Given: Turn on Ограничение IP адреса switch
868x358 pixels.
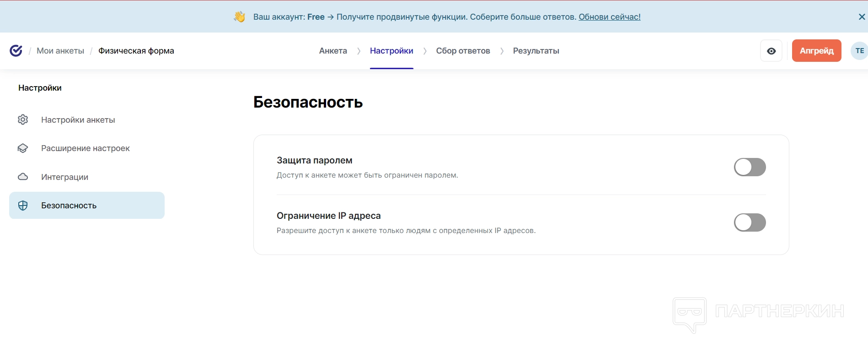Looking at the screenshot, I should (x=750, y=222).
